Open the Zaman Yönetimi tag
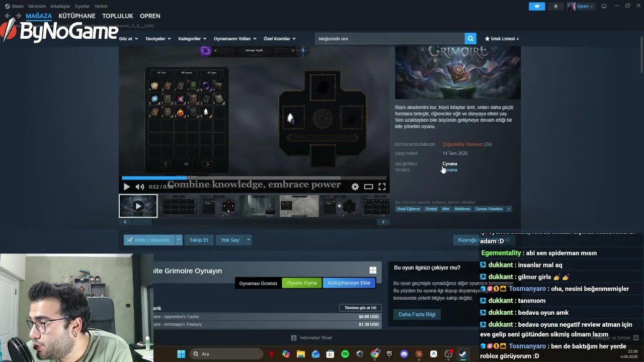Image resolution: width=644 pixels, height=362 pixels. (x=489, y=209)
